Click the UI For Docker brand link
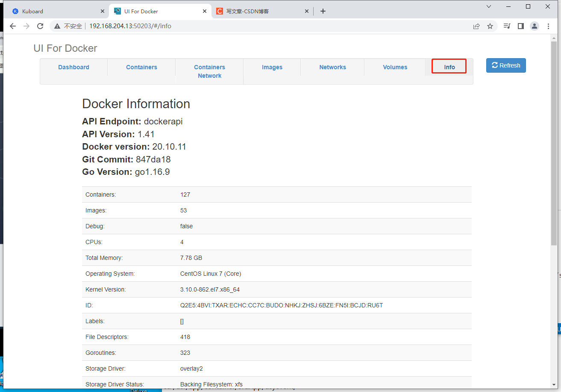Image resolution: width=561 pixels, height=392 pixels. point(65,48)
